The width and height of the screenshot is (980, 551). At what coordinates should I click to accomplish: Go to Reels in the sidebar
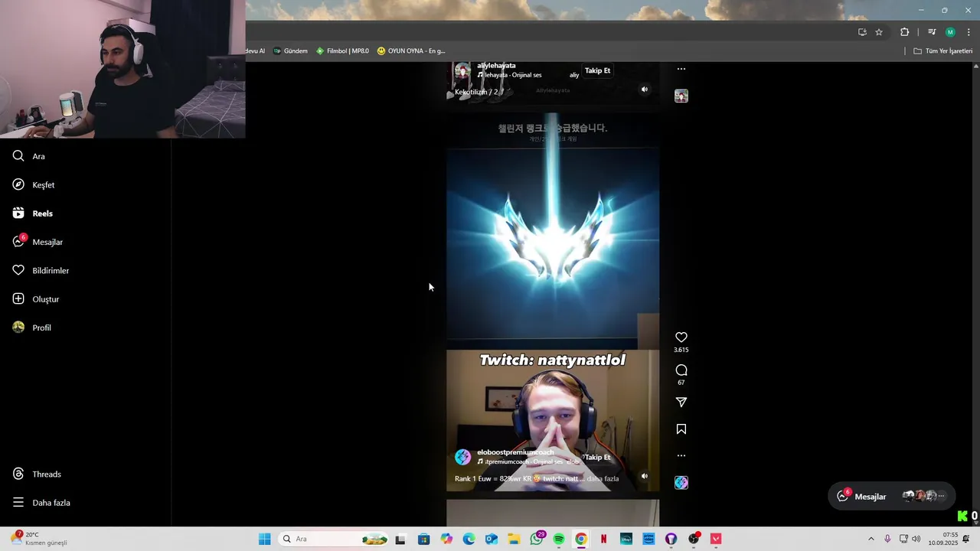click(x=33, y=214)
